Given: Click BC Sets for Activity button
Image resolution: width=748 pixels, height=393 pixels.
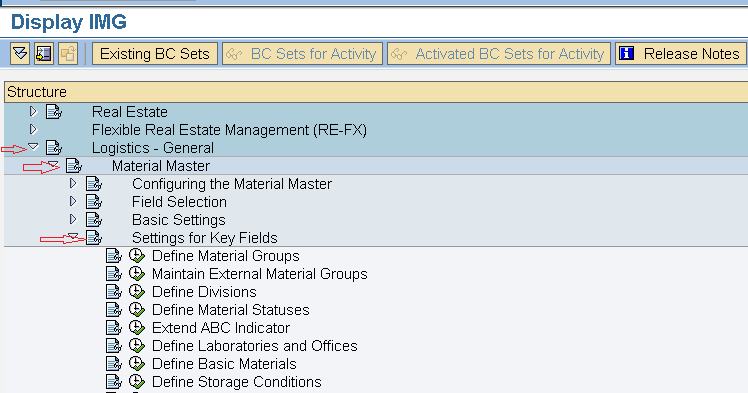Looking at the screenshot, I should click(x=303, y=54).
